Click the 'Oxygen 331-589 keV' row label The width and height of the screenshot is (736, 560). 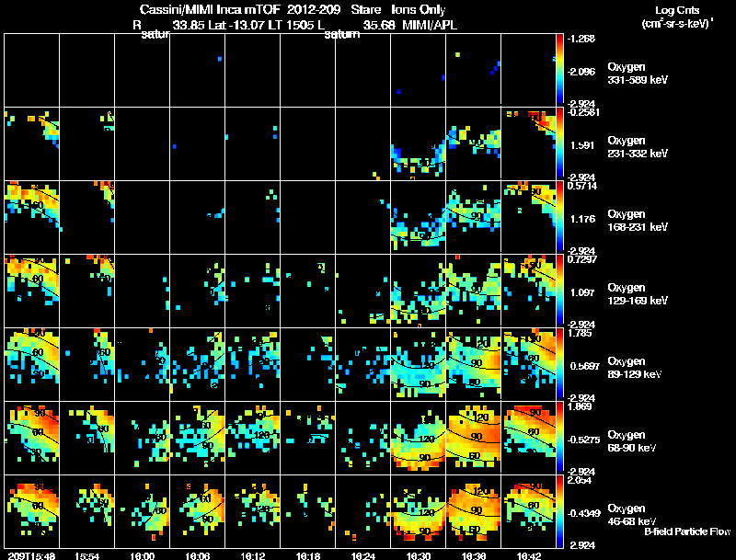pos(638,74)
